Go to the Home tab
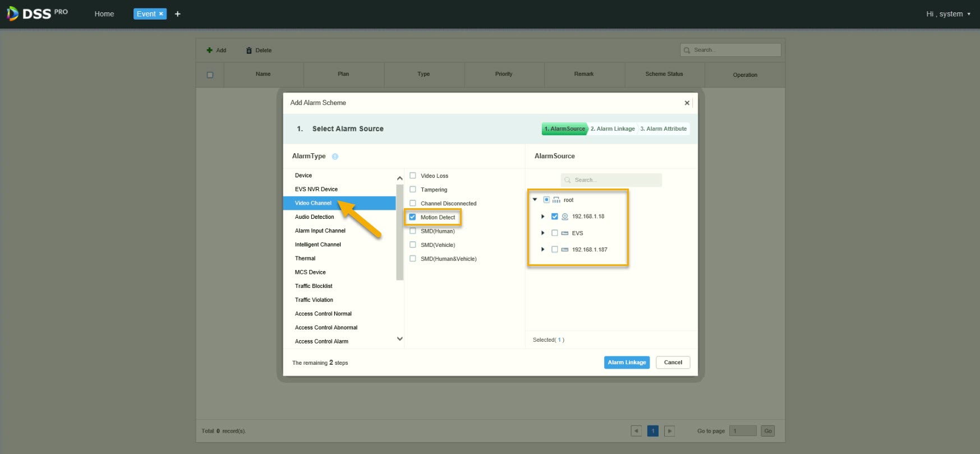This screenshot has height=454, width=980. (x=104, y=14)
